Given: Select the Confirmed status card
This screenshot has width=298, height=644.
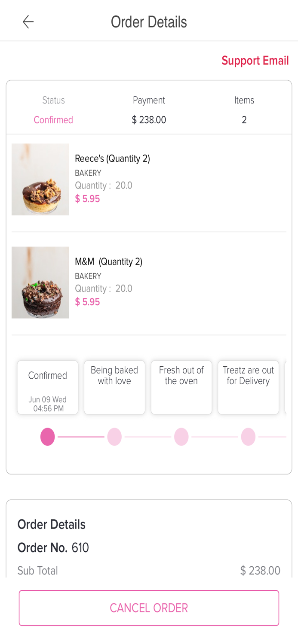Looking at the screenshot, I should (x=47, y=387).
